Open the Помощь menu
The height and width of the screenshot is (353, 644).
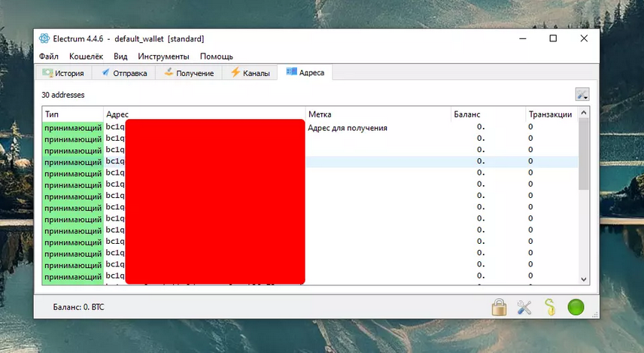pyautogui.click(x=217, y=56)
